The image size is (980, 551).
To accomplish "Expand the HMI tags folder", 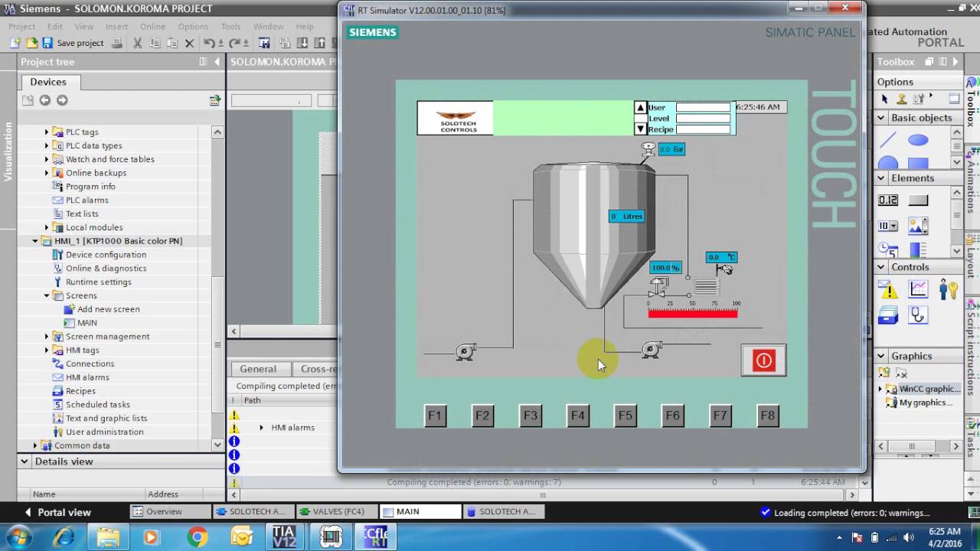I will point(46,350).
